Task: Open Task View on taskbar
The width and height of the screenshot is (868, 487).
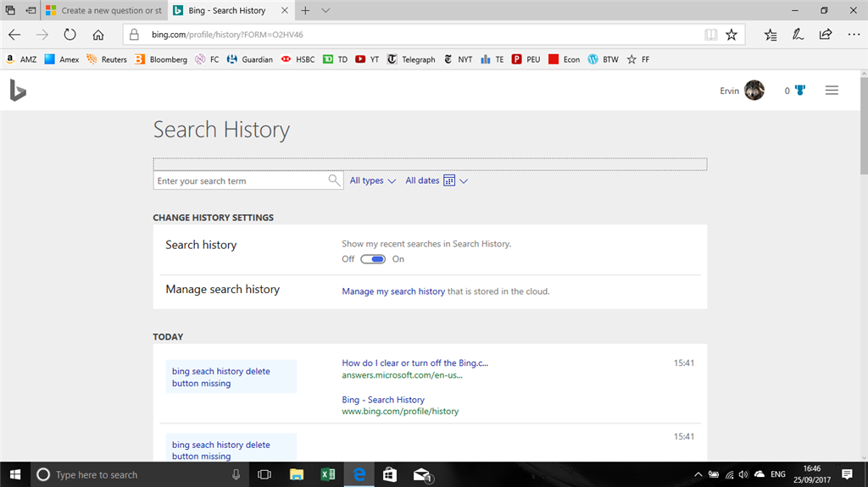Action: (x=264, y=474)
